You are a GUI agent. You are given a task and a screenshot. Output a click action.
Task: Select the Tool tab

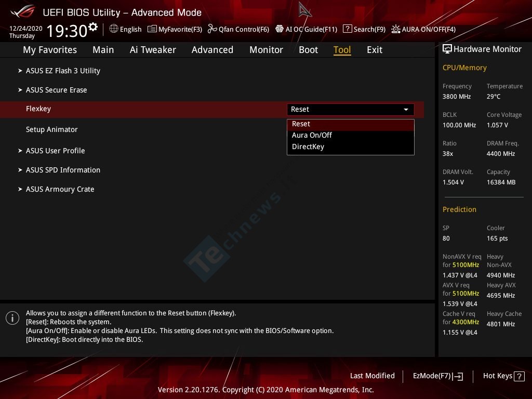click(342, 50)
